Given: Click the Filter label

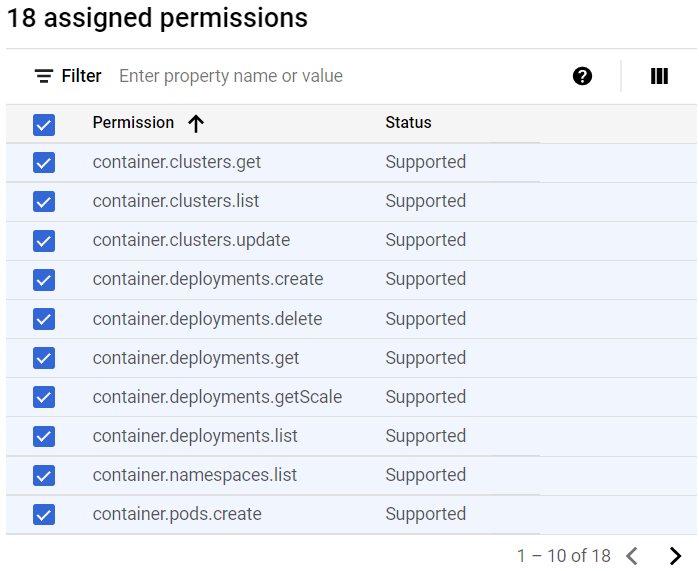Looking at the screenshot, I should pyautogui.click(x=81, y=76).
